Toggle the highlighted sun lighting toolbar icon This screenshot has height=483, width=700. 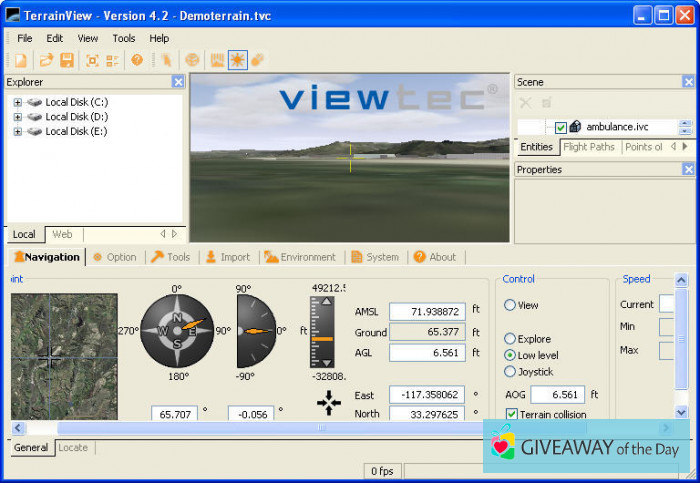pos(237,61)
